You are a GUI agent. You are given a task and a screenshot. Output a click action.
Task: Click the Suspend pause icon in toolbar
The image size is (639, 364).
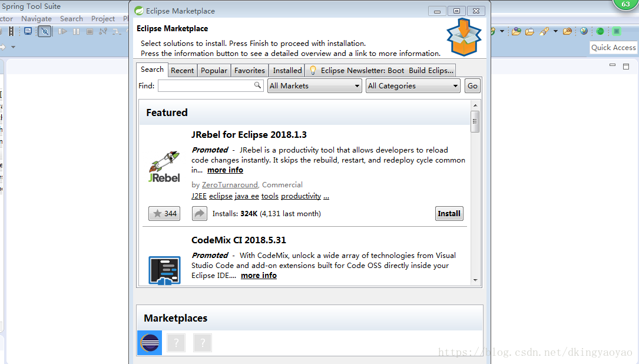point(76,31)
